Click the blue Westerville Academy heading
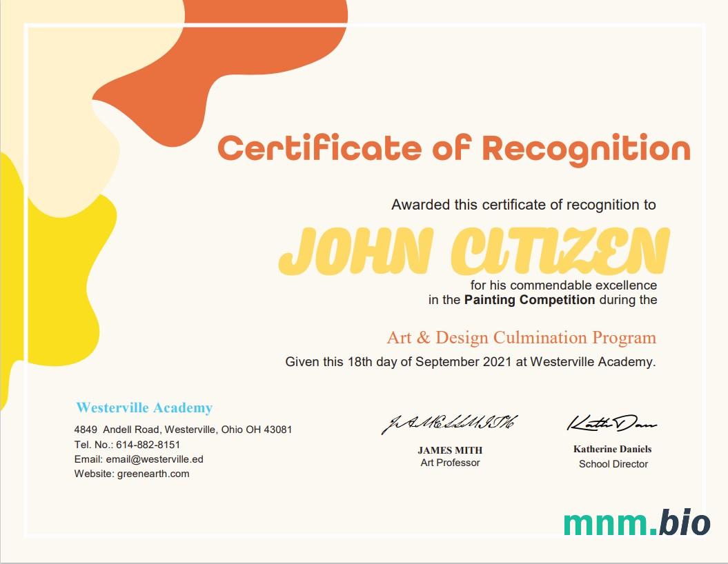The image size is (728, 564). (144, 408)
